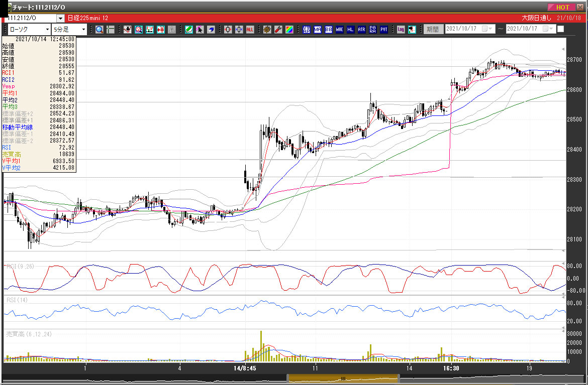Click the 終値 closing price row
588x385 pixels.
[x=38, y=66]
